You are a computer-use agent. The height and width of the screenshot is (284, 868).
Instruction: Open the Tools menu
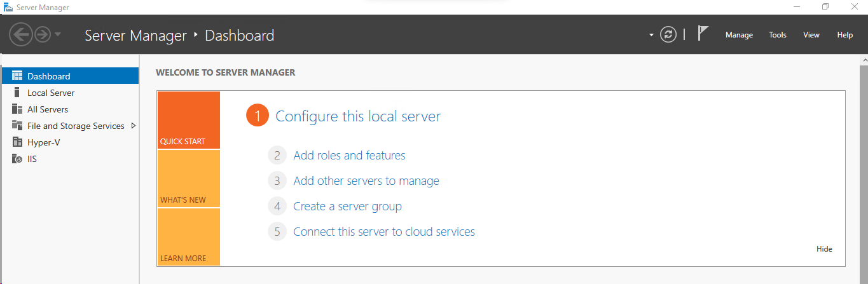point(778,35)
